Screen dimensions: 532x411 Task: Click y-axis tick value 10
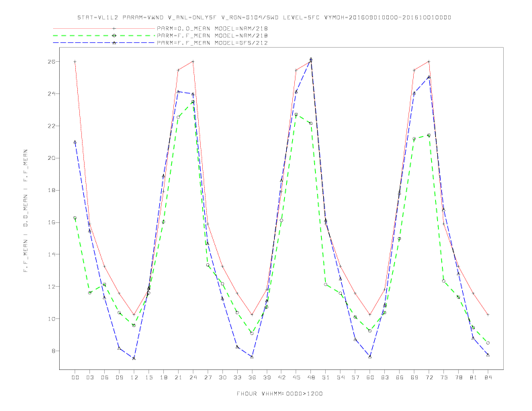pos(51,319)
